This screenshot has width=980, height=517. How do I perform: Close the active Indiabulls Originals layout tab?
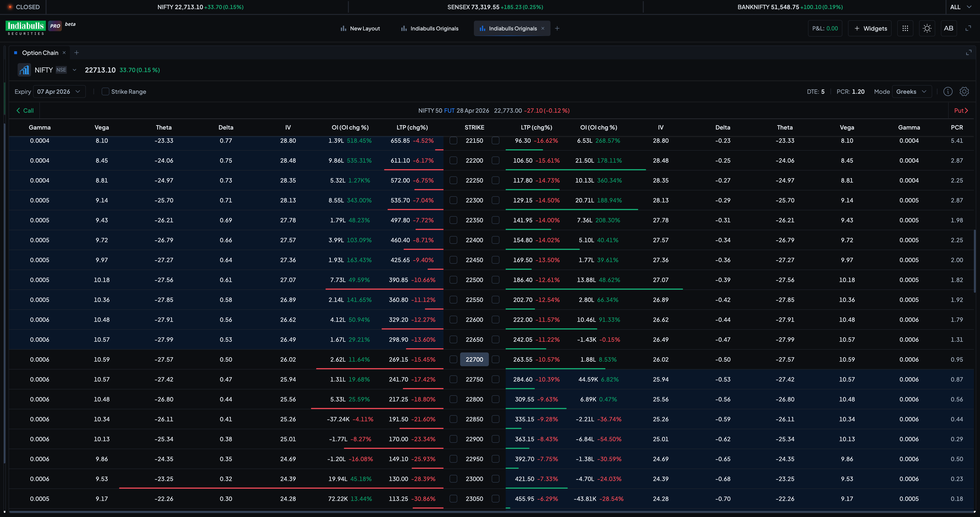click(543, 29)
